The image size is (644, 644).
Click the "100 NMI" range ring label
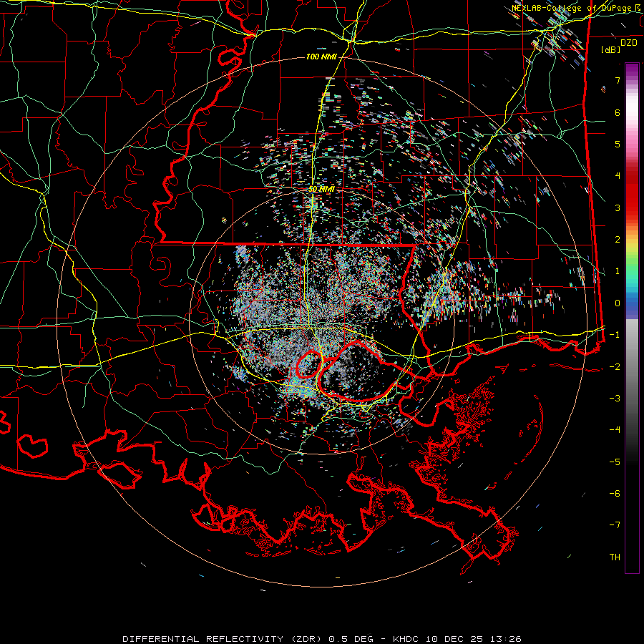[x=321, y=57]
